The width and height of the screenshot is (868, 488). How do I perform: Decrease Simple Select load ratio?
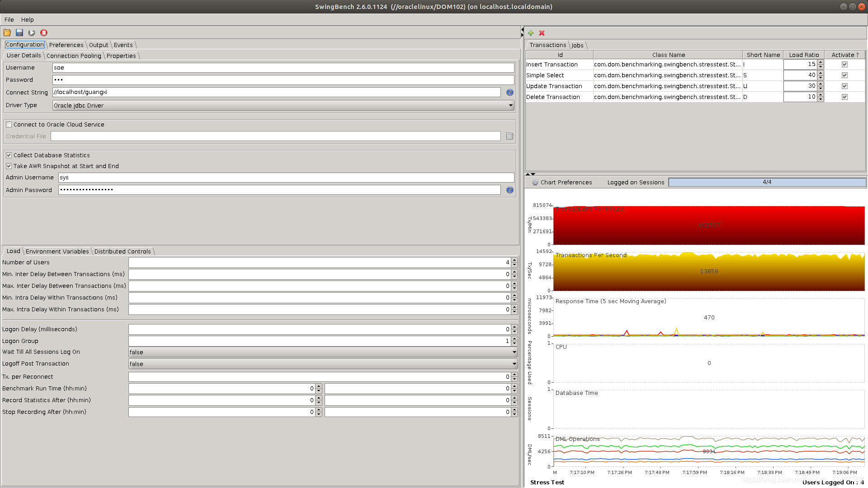821,78
